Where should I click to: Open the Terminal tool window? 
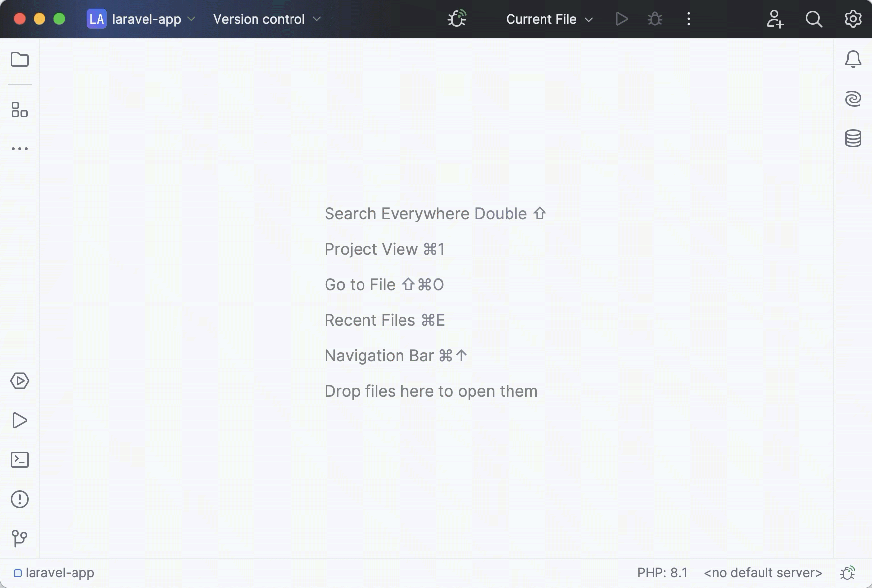(x=20, y=460)
